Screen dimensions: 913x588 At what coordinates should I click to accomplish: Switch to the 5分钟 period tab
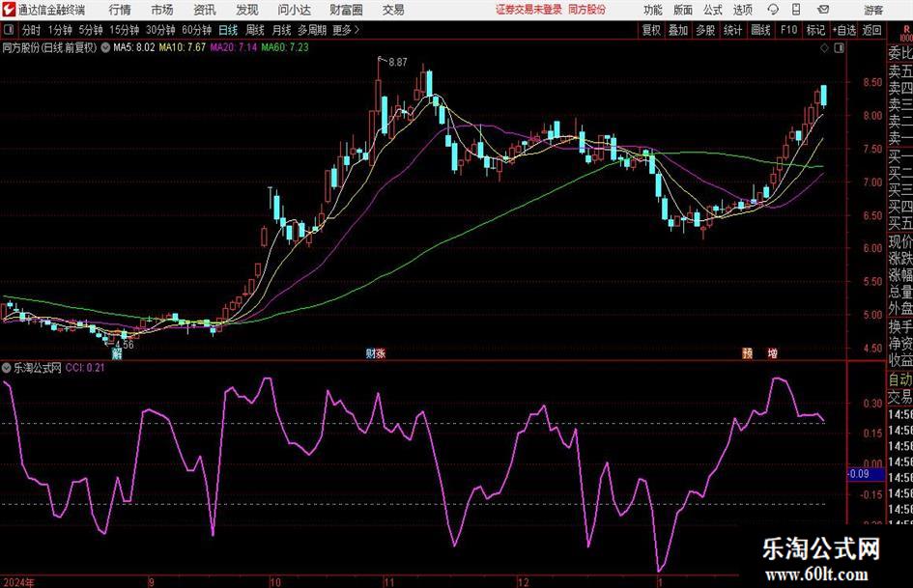pos(90,30)
